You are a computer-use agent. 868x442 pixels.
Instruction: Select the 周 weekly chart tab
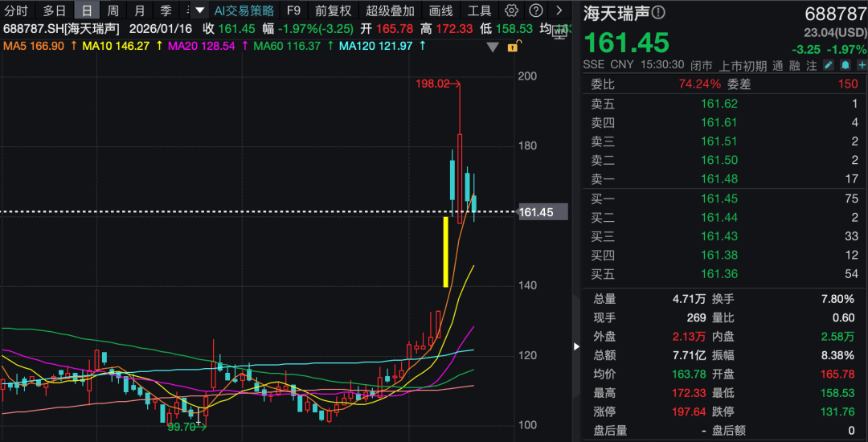point(113,10)
